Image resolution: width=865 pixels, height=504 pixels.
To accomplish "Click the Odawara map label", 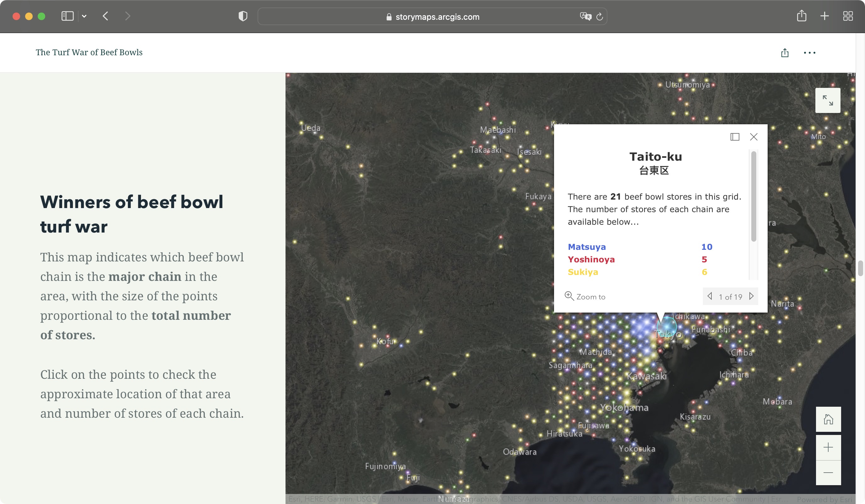I will [520, 452].
